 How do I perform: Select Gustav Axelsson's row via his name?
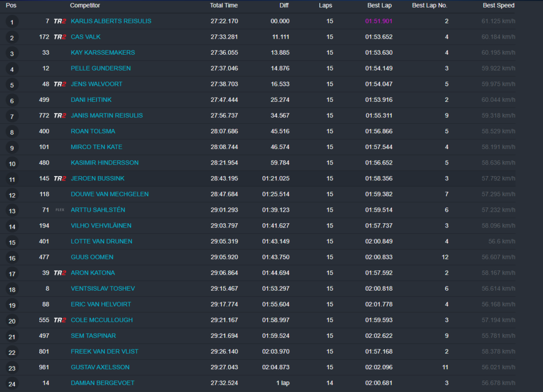pos(100,367)
